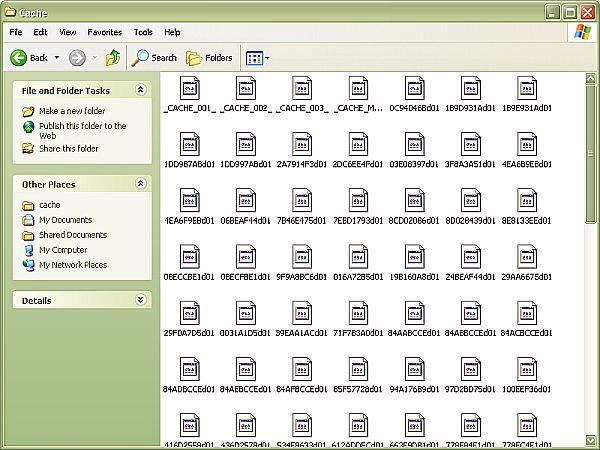Collapse the Other Places panel
Screen dimensions: 600x450
[140, 184]
